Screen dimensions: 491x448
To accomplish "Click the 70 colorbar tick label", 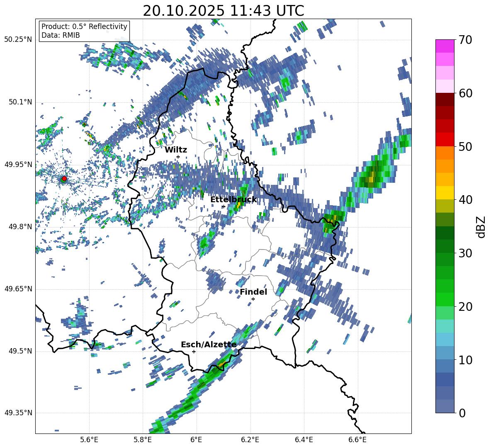I will (x=465, y=40).
